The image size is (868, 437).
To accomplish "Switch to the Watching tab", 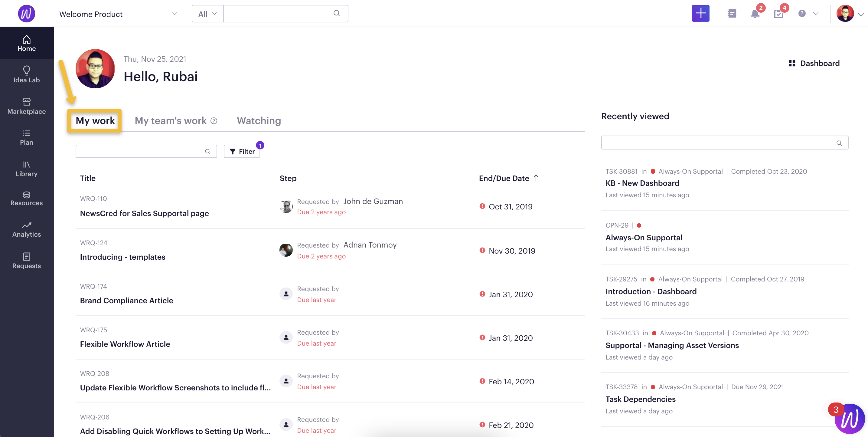I will (259, 121).
